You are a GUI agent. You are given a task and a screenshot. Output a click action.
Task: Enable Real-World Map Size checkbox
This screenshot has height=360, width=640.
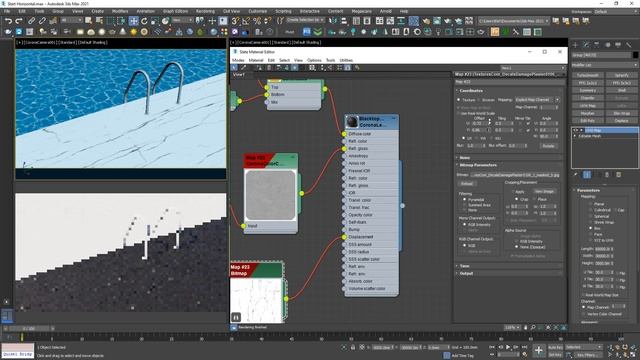(584, 295)
